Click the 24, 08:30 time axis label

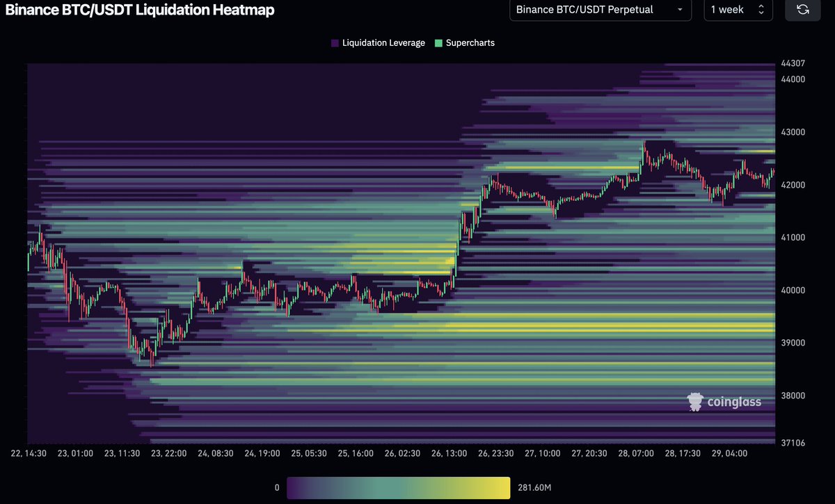coord(215,453)
